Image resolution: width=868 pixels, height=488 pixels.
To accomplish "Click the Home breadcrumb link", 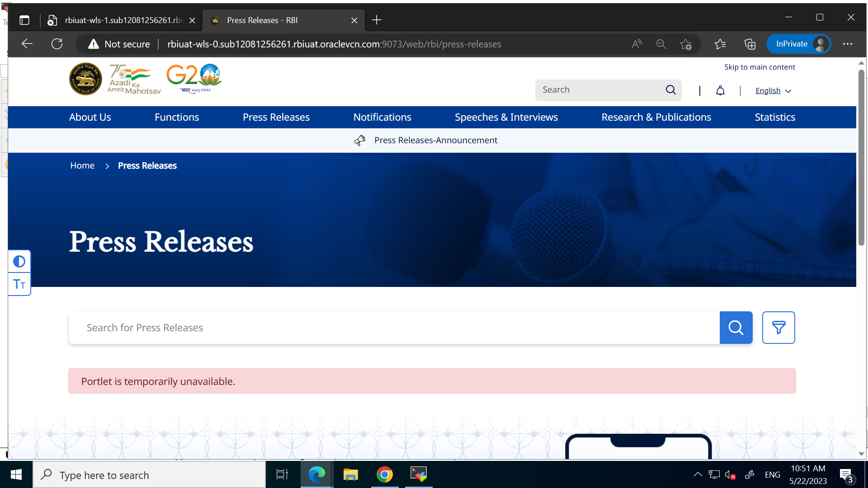I will pos(82,166).
